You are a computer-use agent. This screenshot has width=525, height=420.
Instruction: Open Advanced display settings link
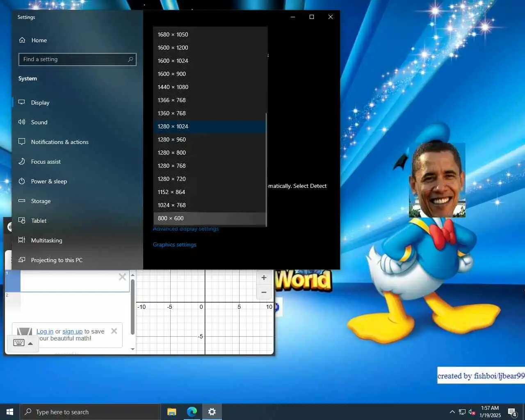point(186,229)
